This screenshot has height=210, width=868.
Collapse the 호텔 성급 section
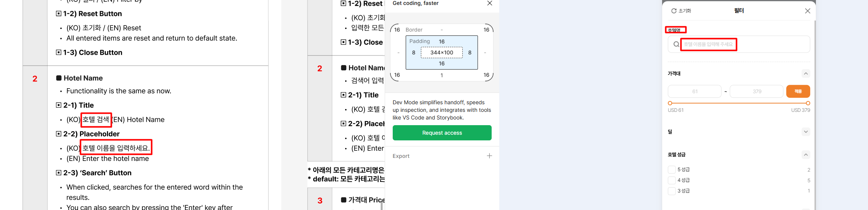click(806, 154)
